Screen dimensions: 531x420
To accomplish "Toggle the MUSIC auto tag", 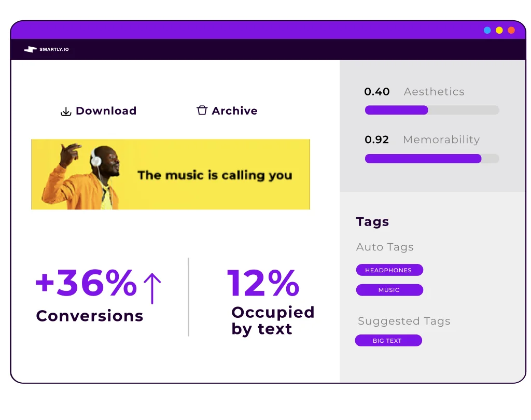I will 389,290.
